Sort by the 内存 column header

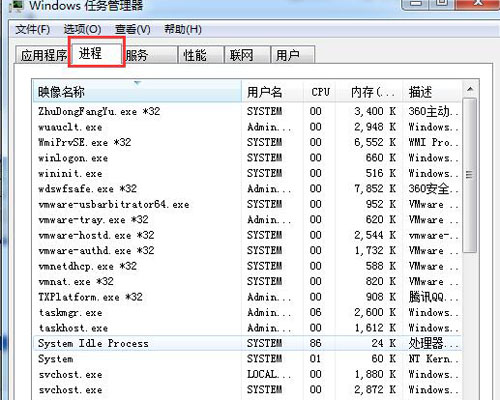[x=369, y=91]
